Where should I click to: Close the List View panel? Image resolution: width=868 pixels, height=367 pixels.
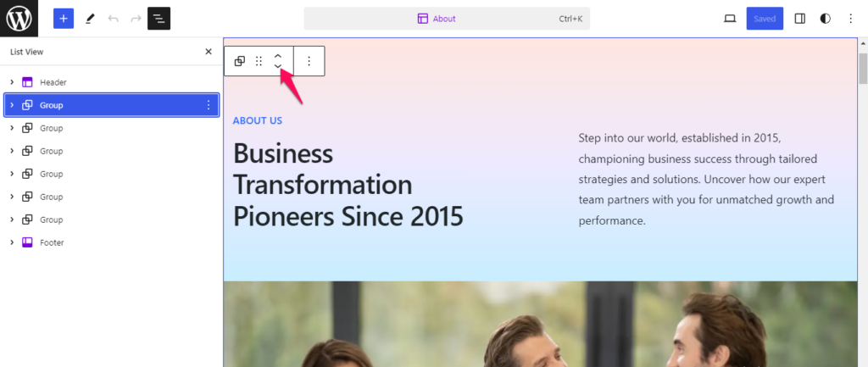click(x=209, y=52)
